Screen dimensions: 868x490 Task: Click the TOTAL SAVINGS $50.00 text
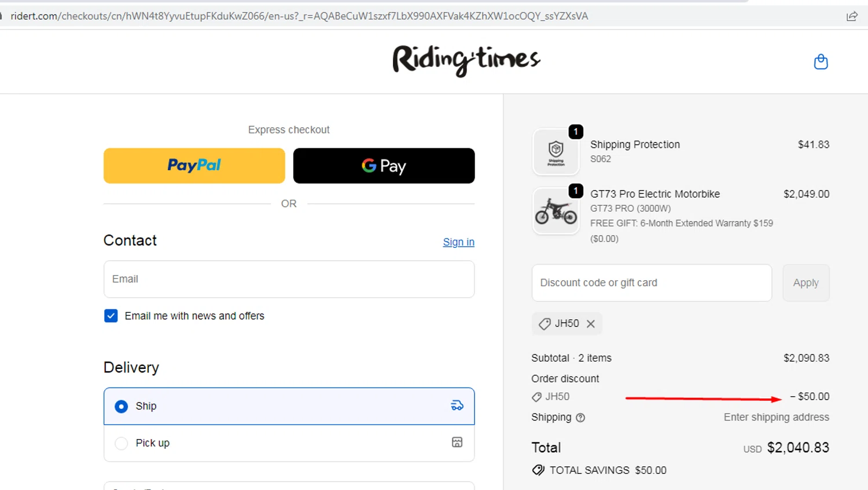tap(608, 470)
